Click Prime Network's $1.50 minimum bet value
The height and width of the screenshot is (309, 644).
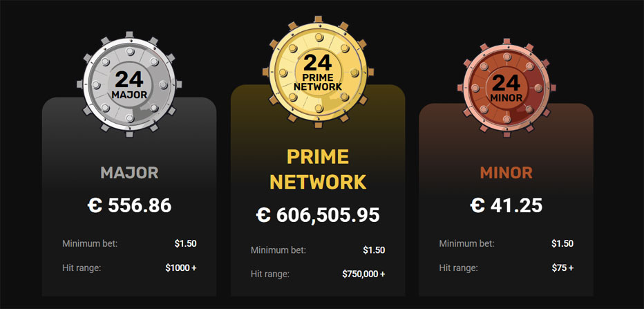[x=374, y=250]
